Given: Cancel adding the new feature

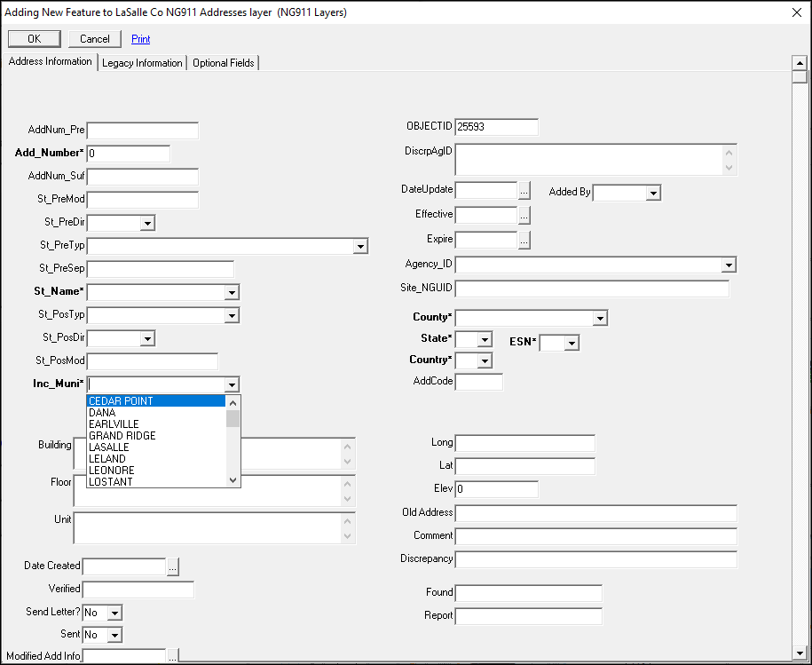Looking at the screenshot, I should coord(95,39).
